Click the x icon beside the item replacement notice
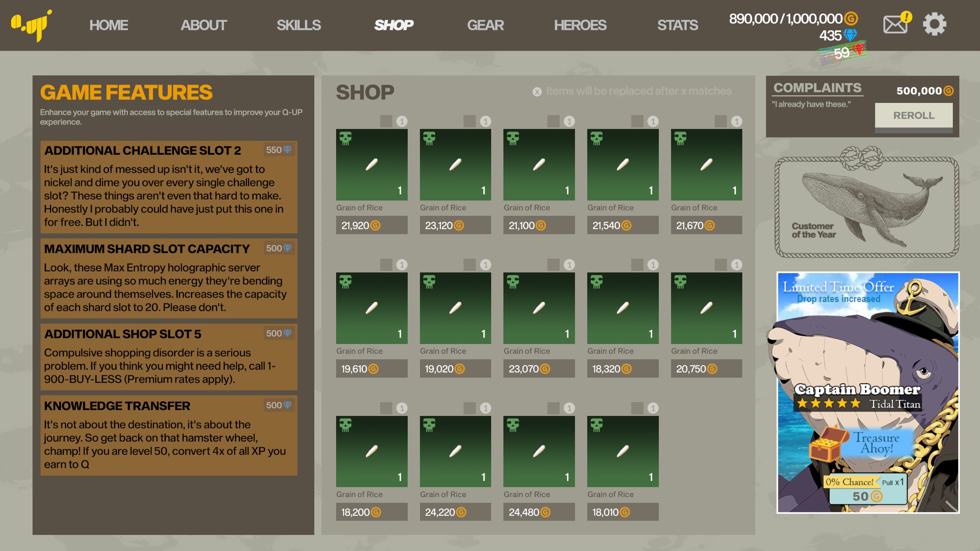Screen dimensions: 980x551 coord(537,92)
